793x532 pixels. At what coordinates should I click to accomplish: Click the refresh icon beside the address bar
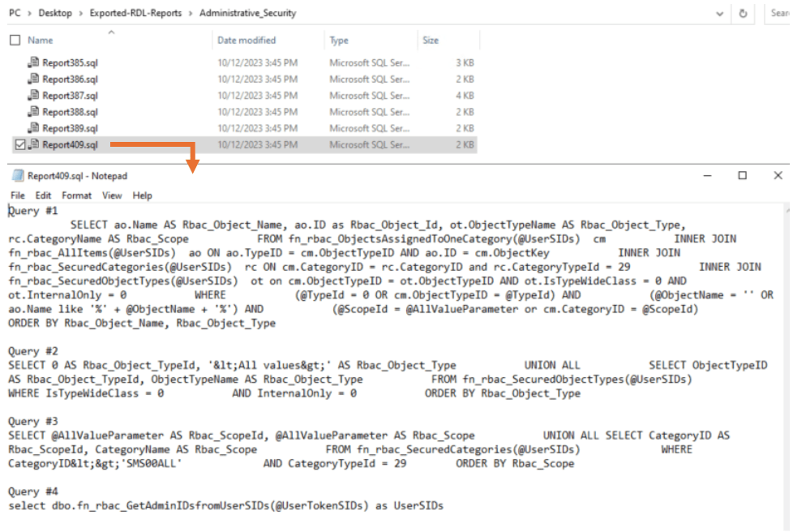(742, 13)
